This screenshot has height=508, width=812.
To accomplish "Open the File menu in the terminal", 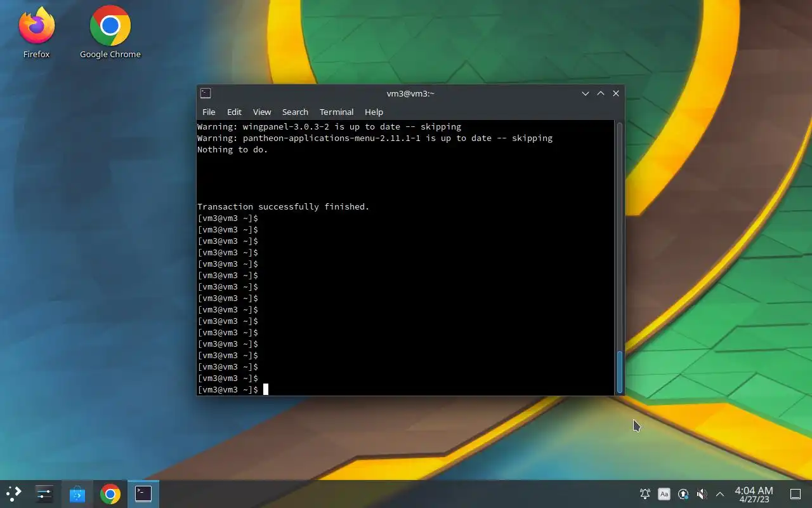I will coord(209,112).
